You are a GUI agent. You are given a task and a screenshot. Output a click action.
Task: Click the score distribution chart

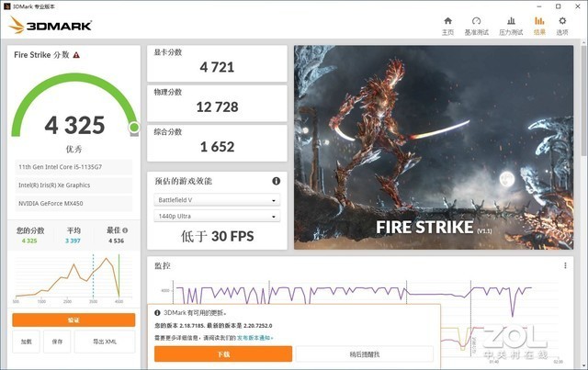click(x=73, y=278)
